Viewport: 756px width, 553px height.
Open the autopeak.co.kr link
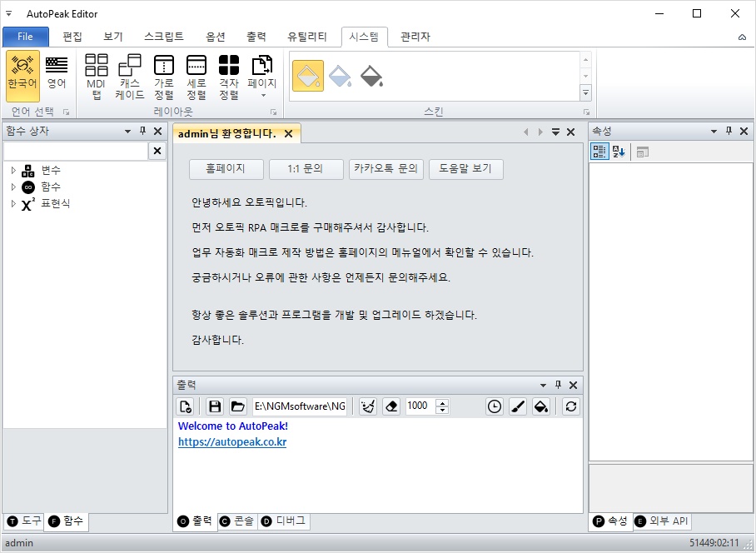pyautogui.click(x=232, y=441)
